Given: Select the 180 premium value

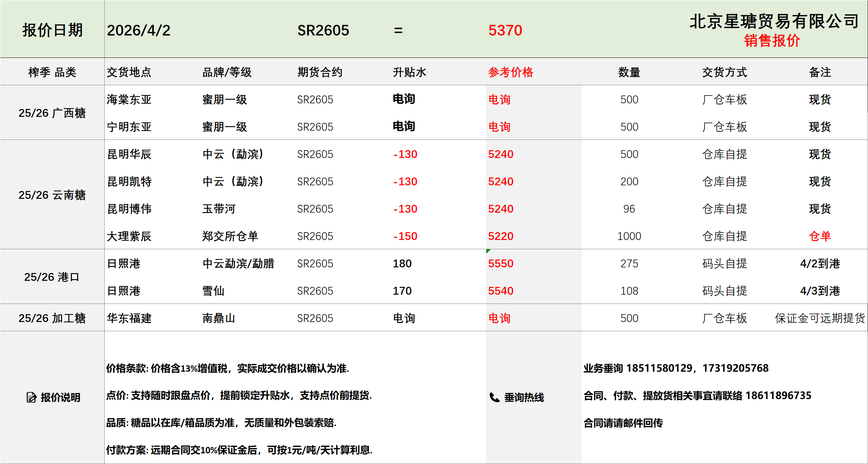Looking at the screenshot, I should 402,263.
